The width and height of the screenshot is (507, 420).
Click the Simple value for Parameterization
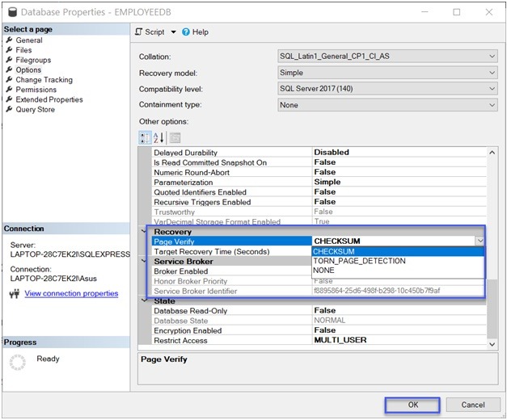click(x=327, y=182)
